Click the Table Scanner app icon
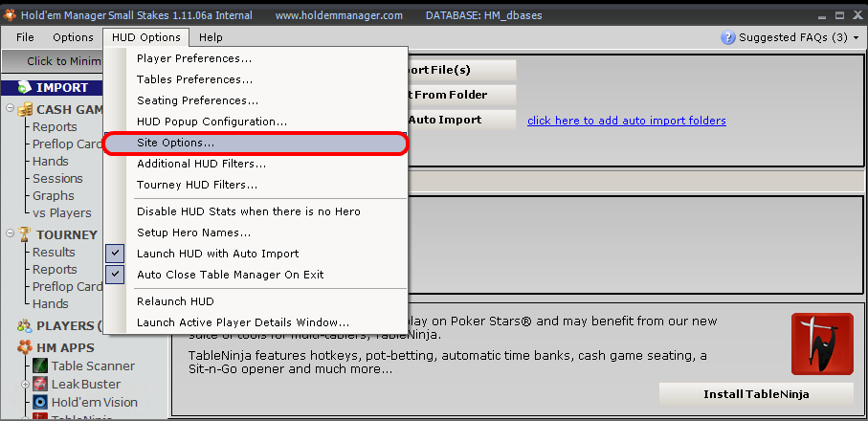The width and height of the screenshot is (868, 421). coord(40,366)
